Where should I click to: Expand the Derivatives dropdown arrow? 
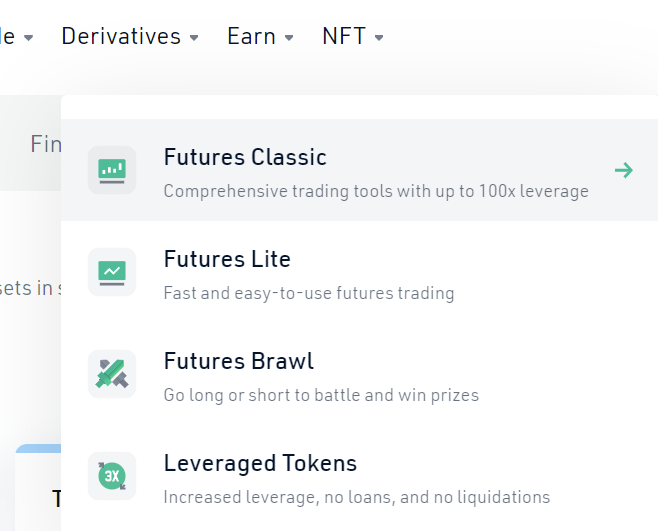pos(194,38)
